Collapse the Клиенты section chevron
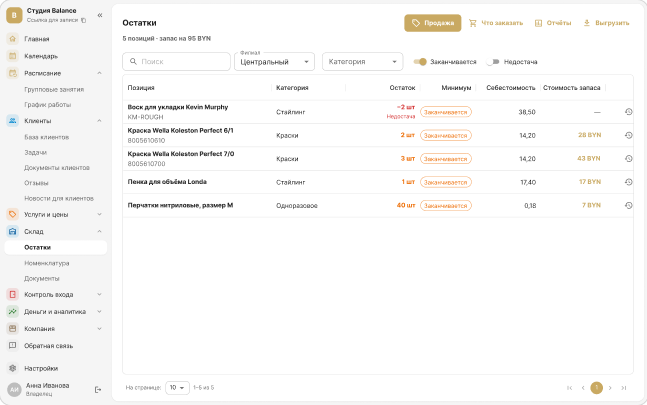 (99, 121)
